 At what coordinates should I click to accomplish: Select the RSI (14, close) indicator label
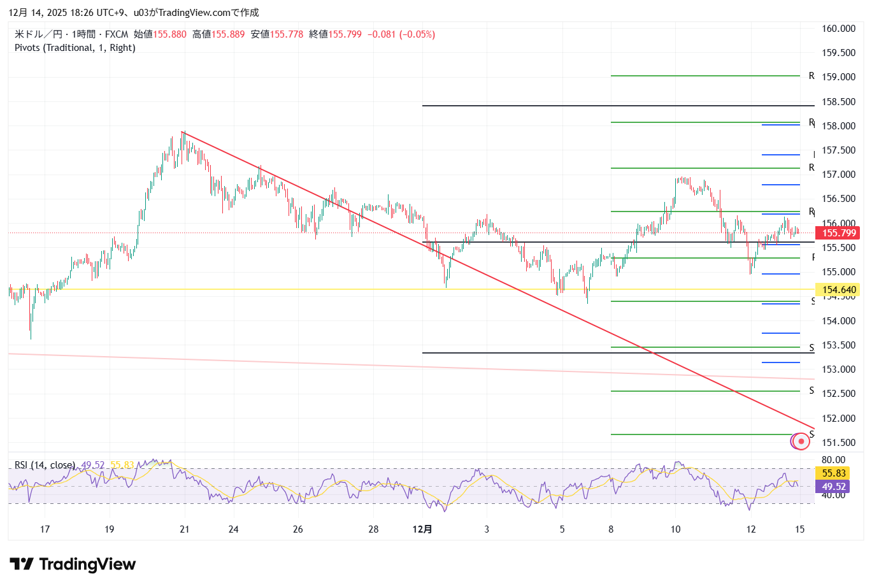45,465
